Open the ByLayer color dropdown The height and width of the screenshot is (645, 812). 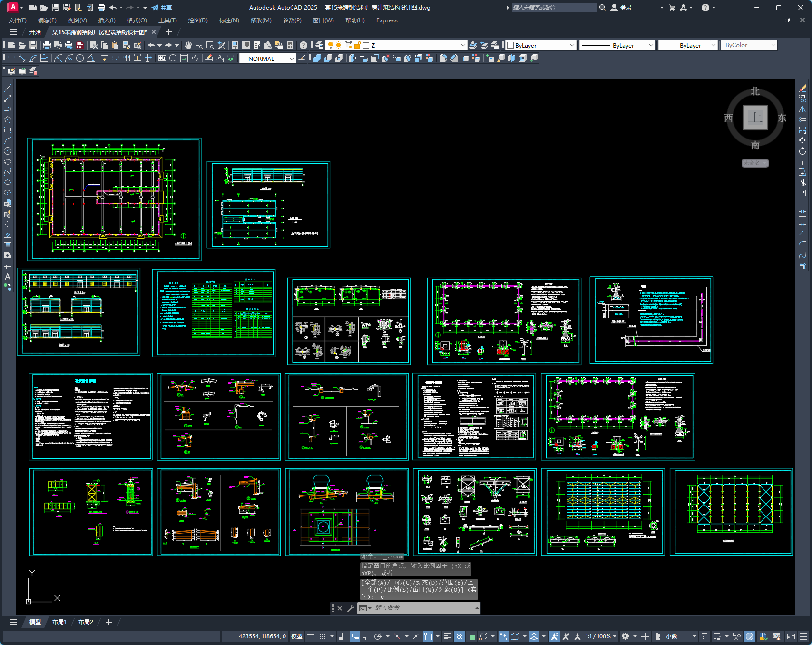coord(572,45)
